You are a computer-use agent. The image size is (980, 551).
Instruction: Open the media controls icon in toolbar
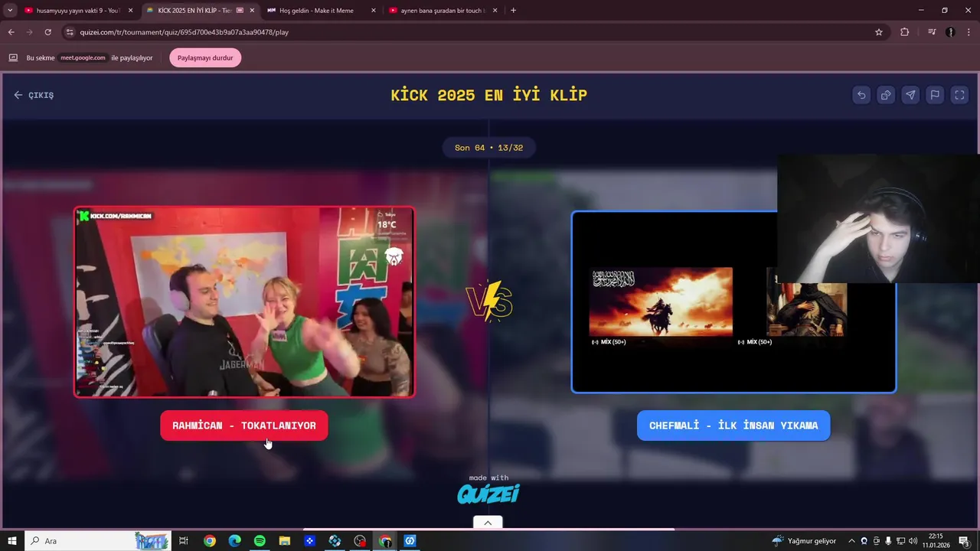(x=932, y=32)
